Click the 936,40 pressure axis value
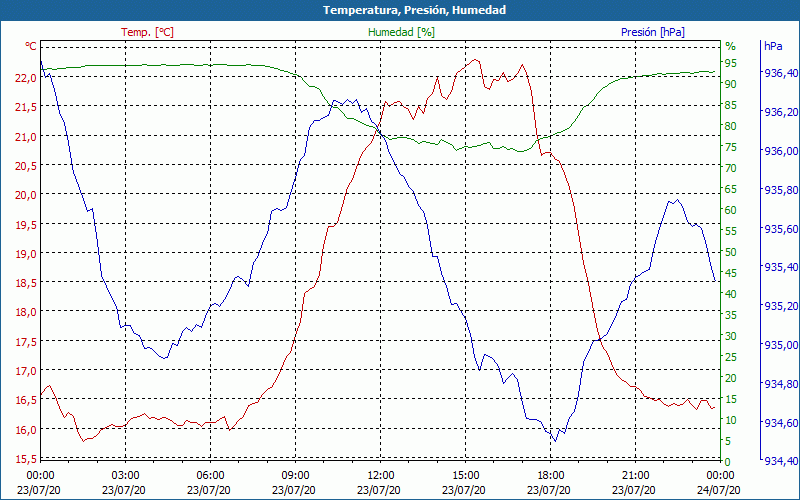This screenshot has height=500, width=800. click(780, 73)
